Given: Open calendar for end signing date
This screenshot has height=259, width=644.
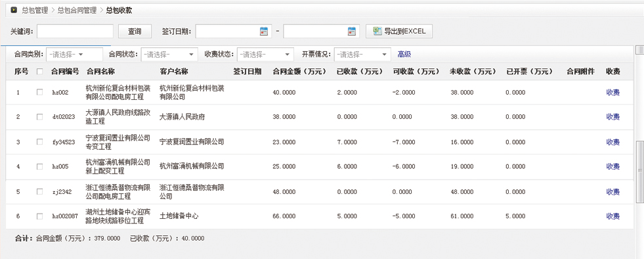Looking at the screenshot, I should pyautogui.click(x=352, y=32).
